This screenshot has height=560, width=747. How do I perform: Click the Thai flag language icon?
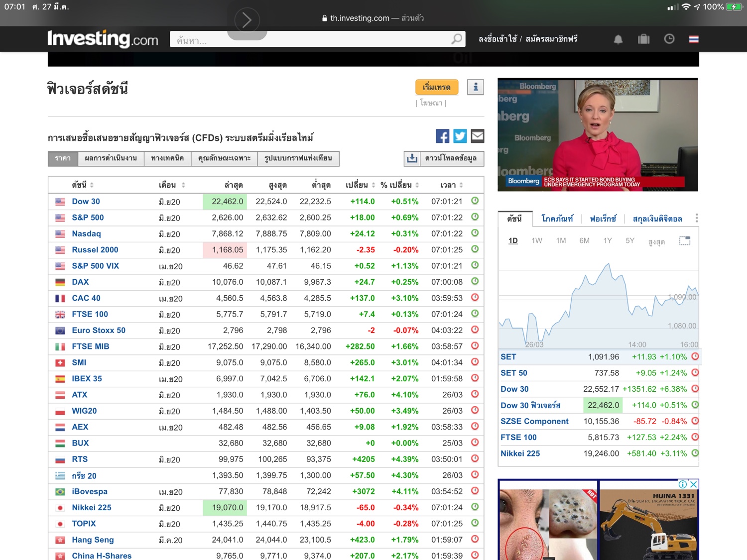694,39
